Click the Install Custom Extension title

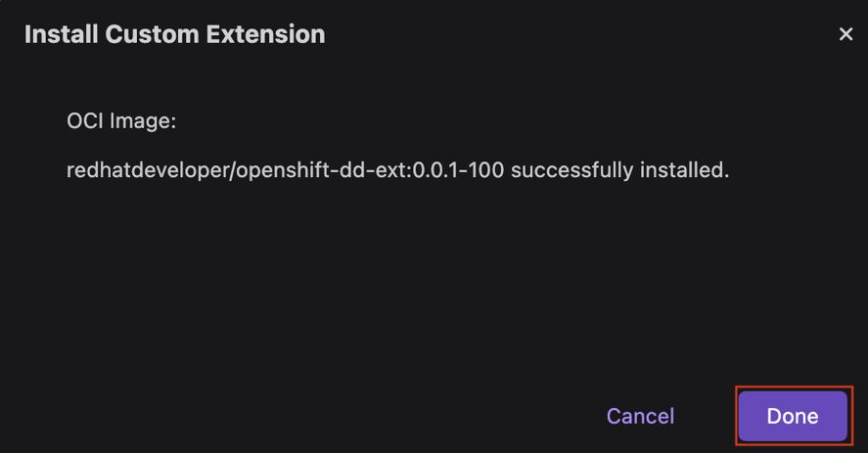174,34
